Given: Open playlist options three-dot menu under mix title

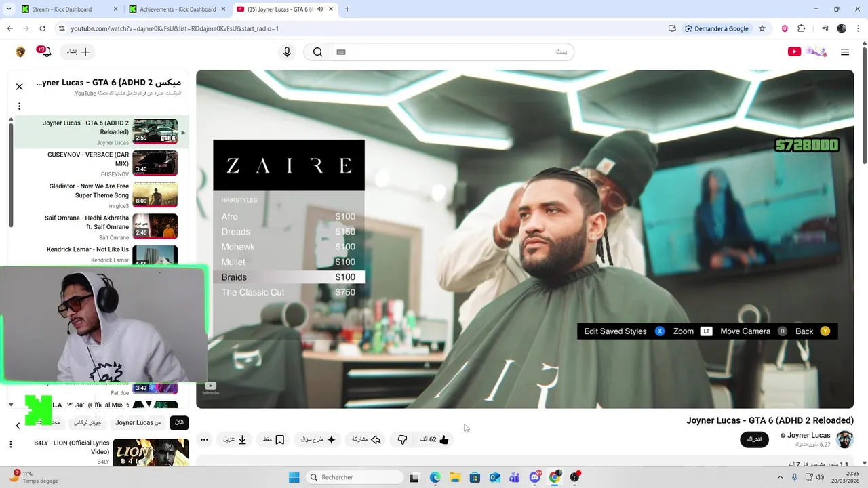Looking at the screenshot, I should point(19,106).
